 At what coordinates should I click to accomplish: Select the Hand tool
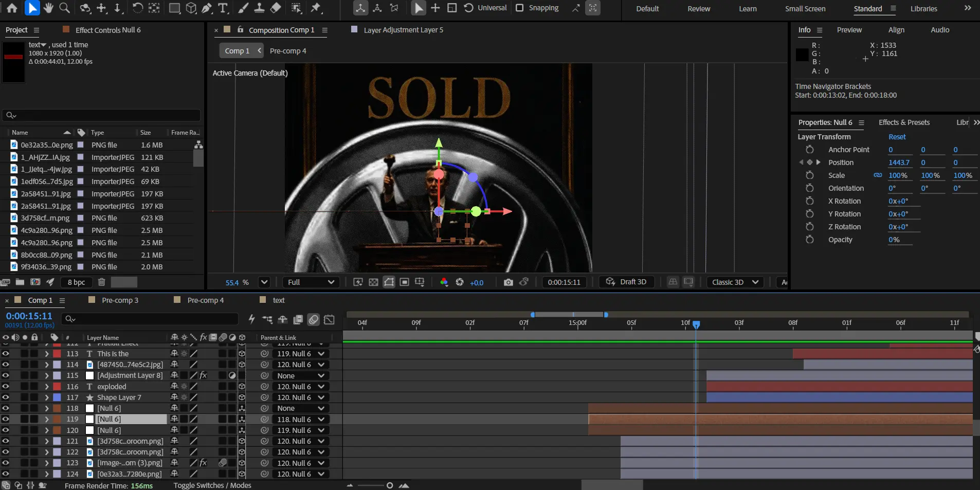point(48,8)
